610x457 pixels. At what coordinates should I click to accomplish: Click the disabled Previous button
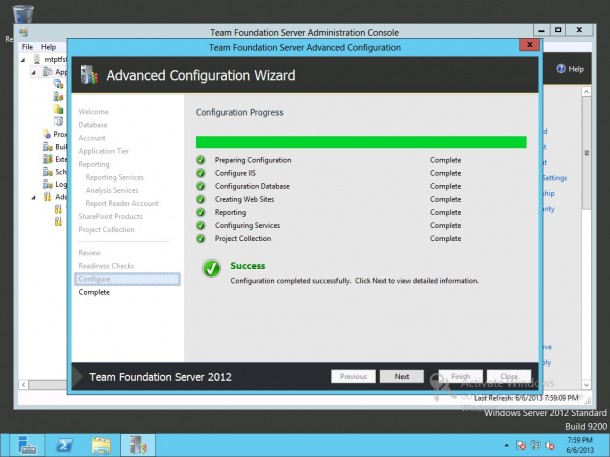click(x=353, y=376)
